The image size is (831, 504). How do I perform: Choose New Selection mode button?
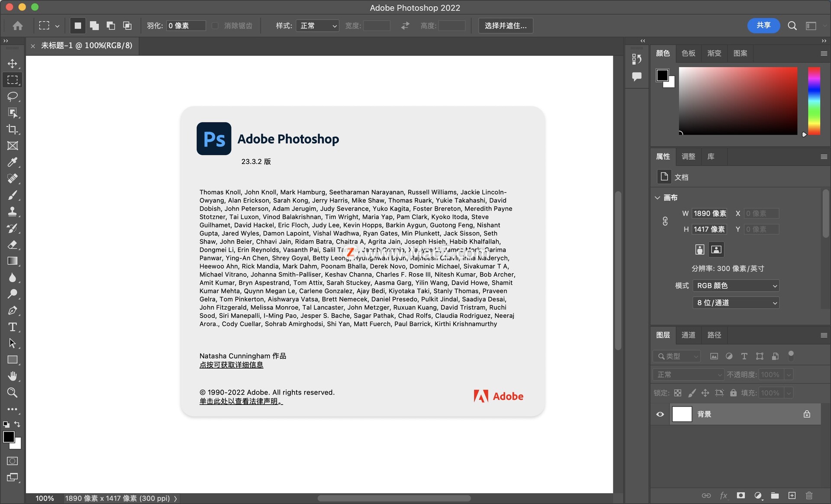click(x=78, y=26)
